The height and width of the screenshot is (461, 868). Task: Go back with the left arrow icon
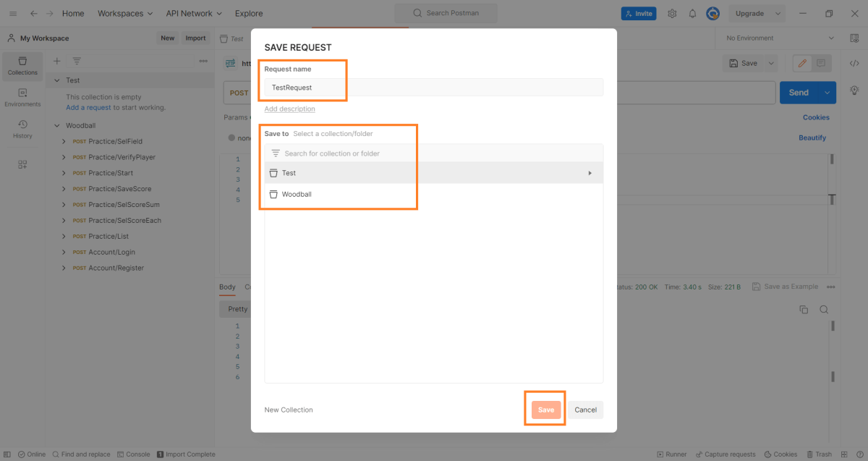coord(33,13)
